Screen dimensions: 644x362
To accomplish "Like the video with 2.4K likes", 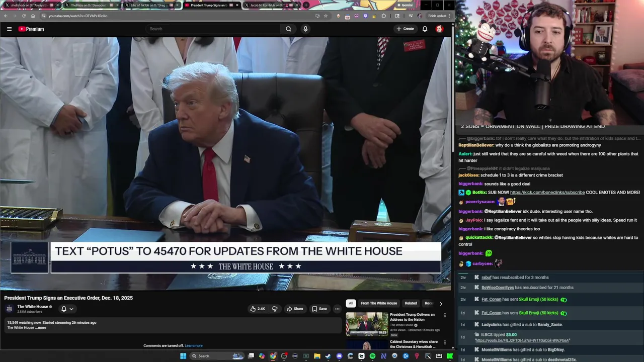I will pos(258,309).
